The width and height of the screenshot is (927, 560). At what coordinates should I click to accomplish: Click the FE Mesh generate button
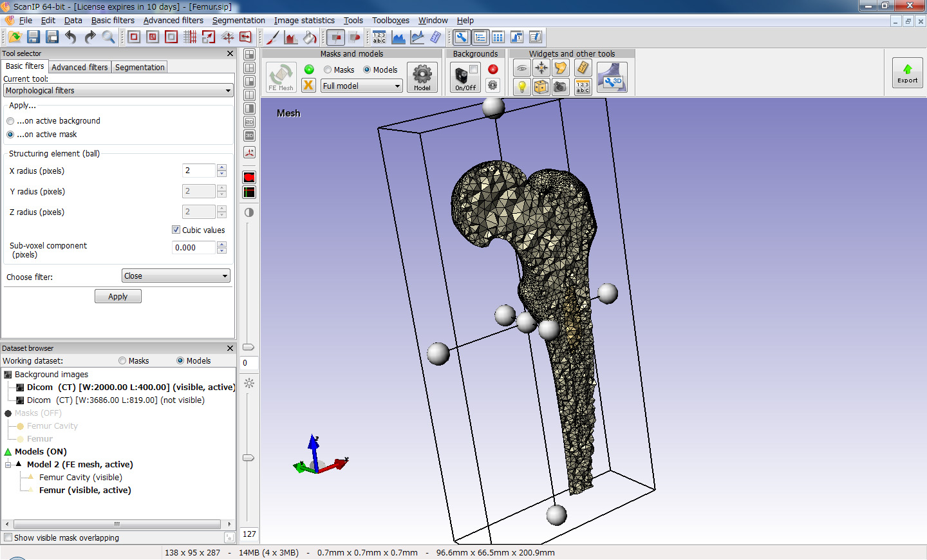tap(281, 77)
